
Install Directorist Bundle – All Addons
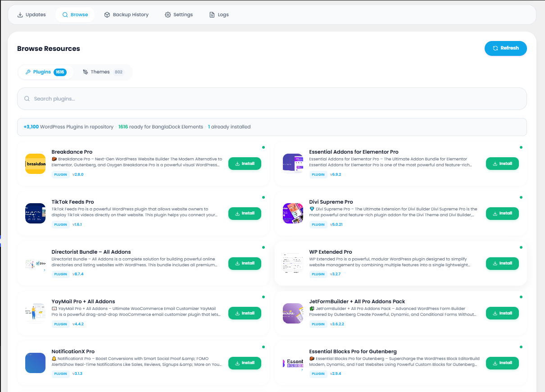(x=245, y=263)
